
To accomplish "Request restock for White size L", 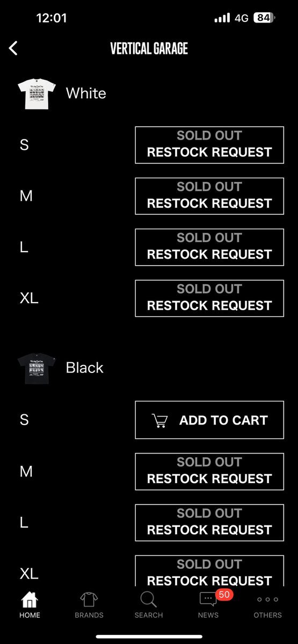I will (x=209, y=247).
